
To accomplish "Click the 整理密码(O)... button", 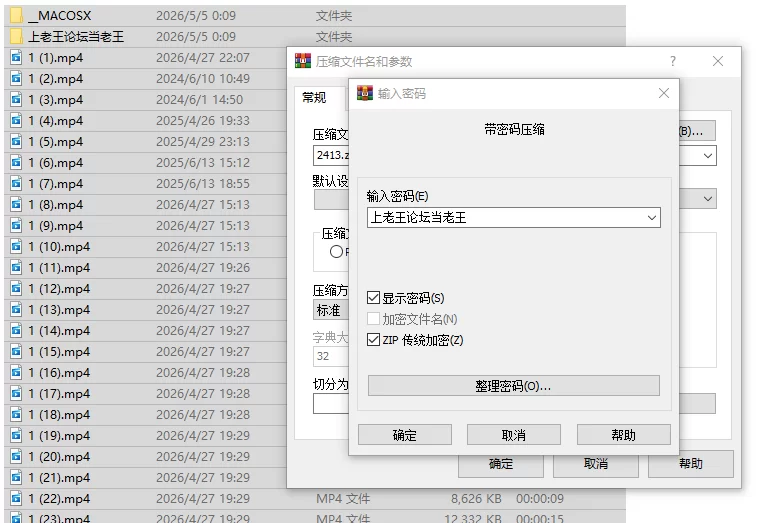I will [514, 385].
